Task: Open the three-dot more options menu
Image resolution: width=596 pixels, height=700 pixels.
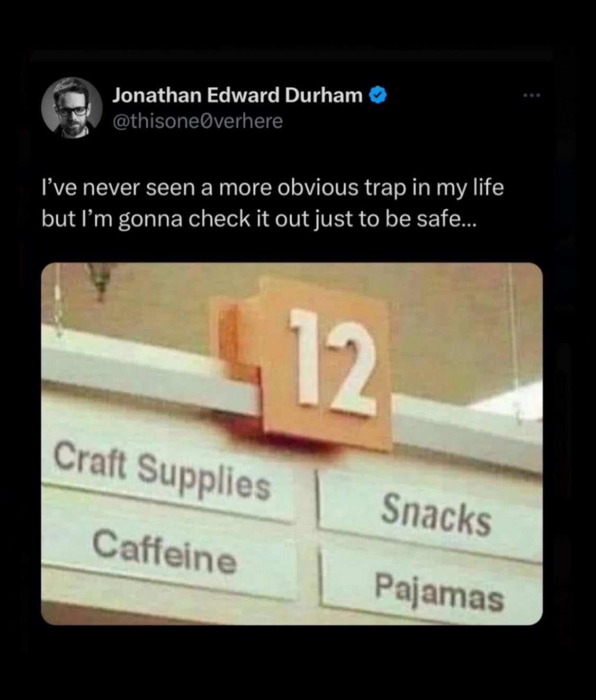Action: [531, 96]
